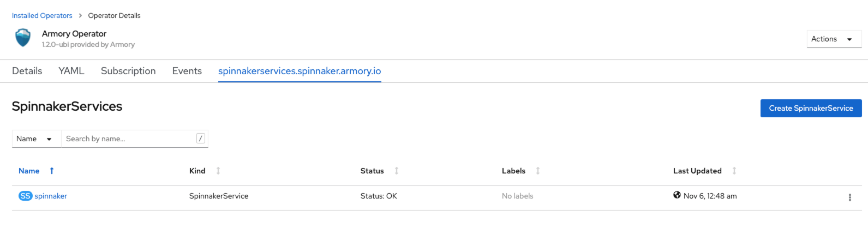The height and width of the screenshot is (228, 868).
Task: Select the spinnakerservices.spinnaker.armory.io tab
Action: [x=300, y=71]
